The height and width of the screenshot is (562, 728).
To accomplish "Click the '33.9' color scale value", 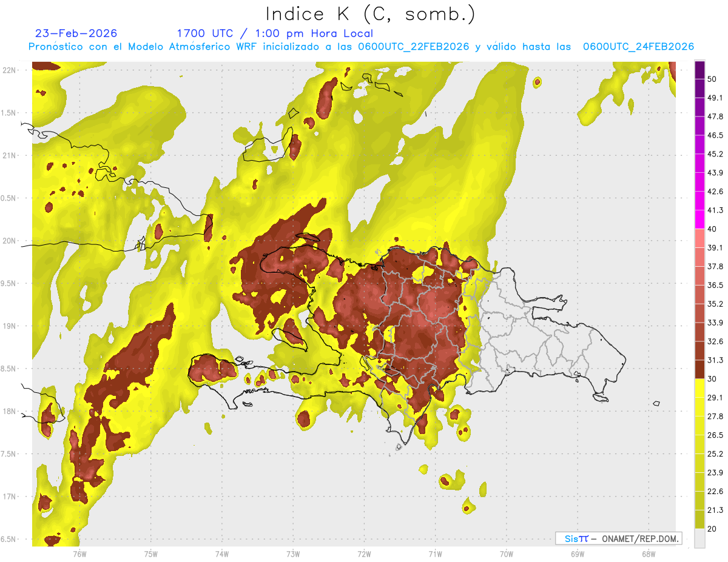I will pos(715,323).
